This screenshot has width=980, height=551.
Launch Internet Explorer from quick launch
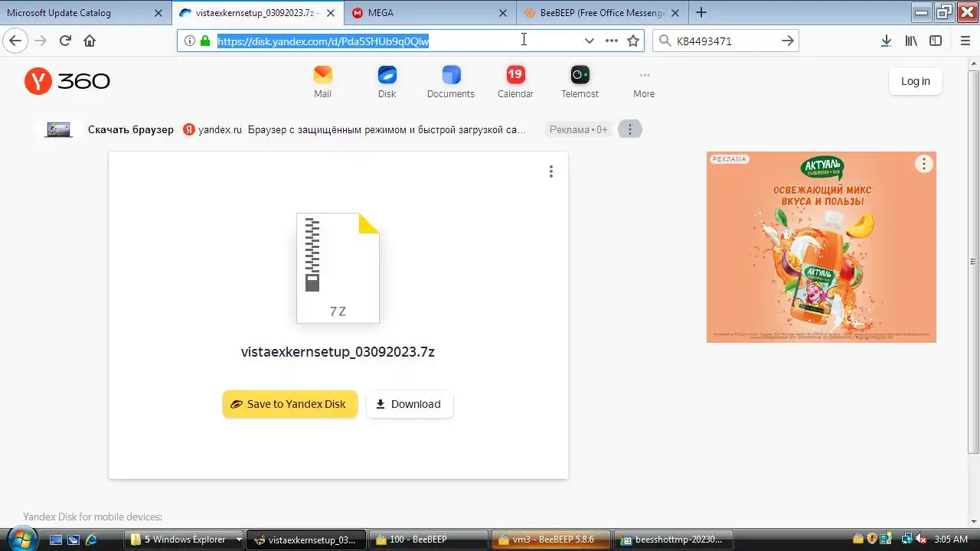tap(91, 540)
